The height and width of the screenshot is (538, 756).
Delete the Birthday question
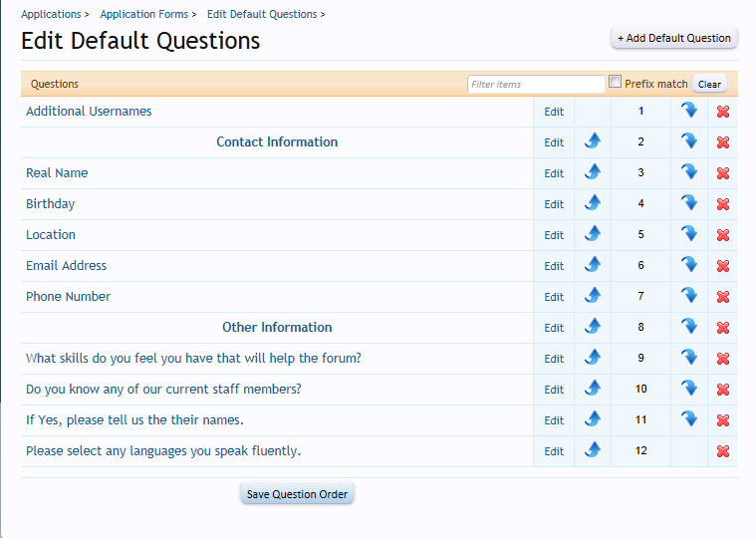tap(723, 204)
